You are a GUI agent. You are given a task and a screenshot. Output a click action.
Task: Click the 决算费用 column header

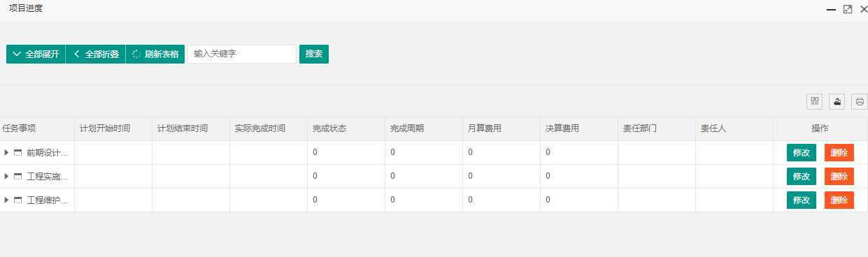point(579,128)
